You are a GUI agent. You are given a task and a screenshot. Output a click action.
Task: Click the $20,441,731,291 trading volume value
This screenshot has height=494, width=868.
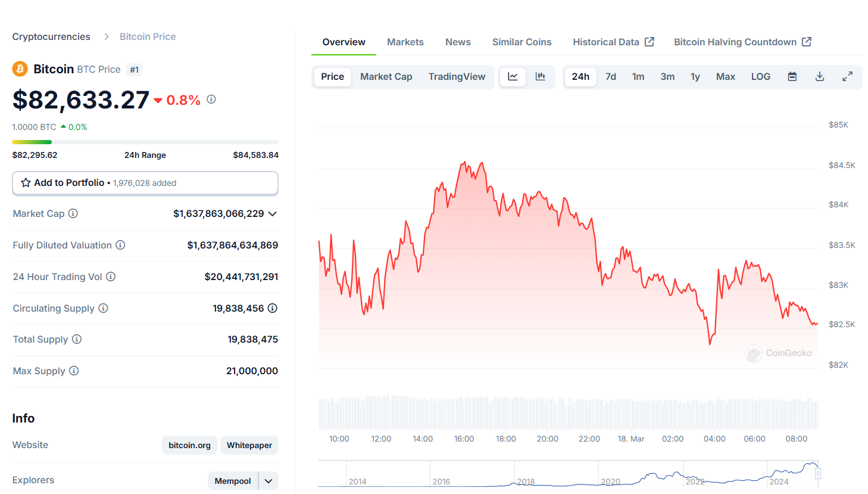pos(241,276)
